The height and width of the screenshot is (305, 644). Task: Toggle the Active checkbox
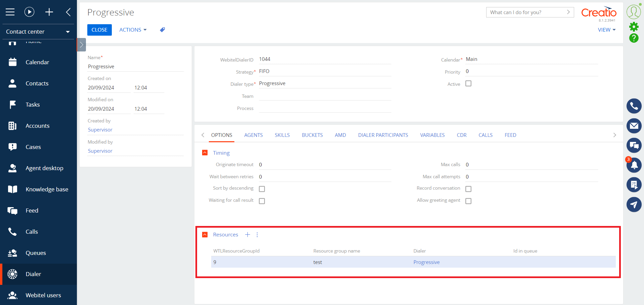pyautogui.click(x=468, y=83)
